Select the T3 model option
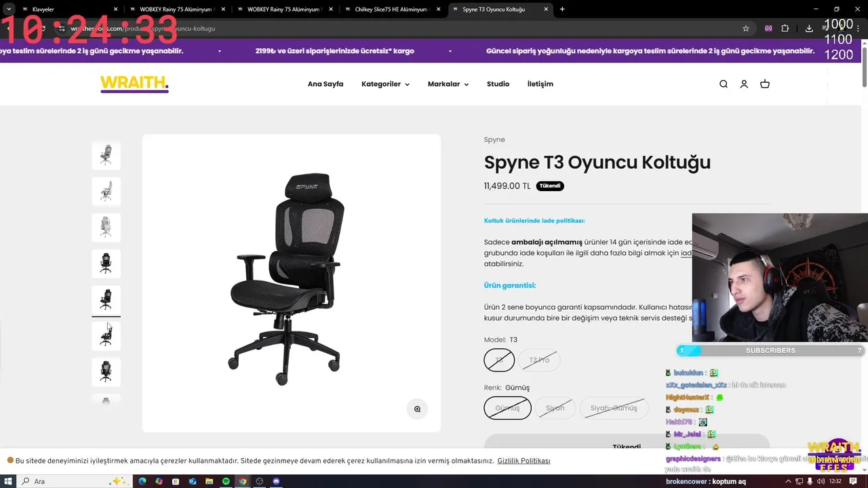The image size is (868, 488). (499, 360)
